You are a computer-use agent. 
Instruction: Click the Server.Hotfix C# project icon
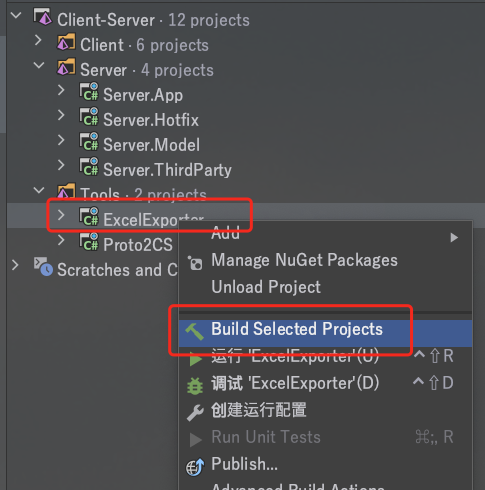[89, 117]
